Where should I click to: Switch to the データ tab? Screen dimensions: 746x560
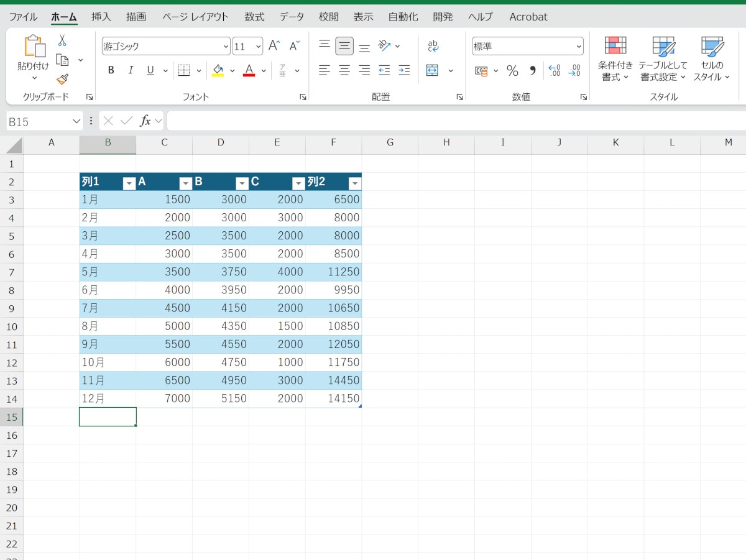point(292,17)
